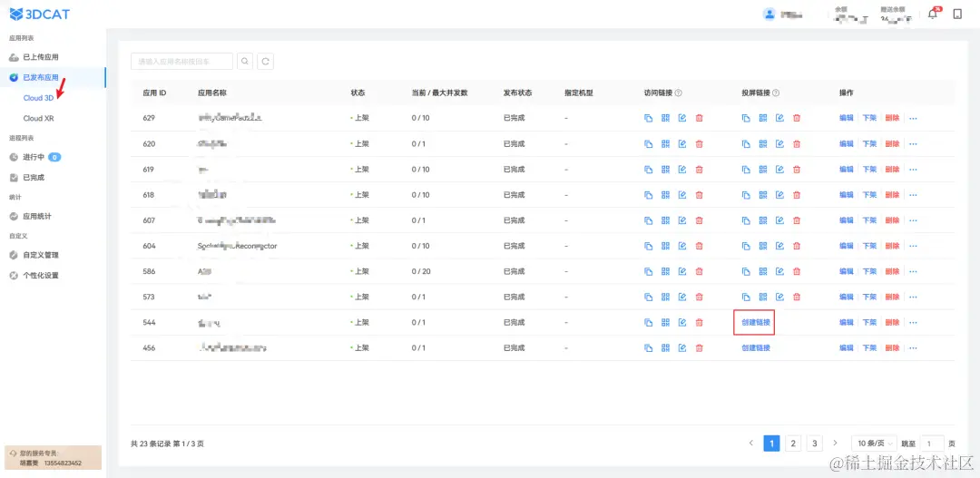Click the next page arrow
This screenshot has height=478, width=980.
[836, 443]
